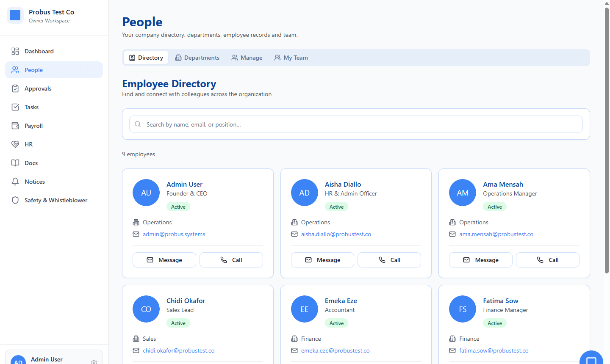Click the AM avatar of Ama Mensah
Screen dimensions: 610x364
pyautogui.click(x=463, y=193)
